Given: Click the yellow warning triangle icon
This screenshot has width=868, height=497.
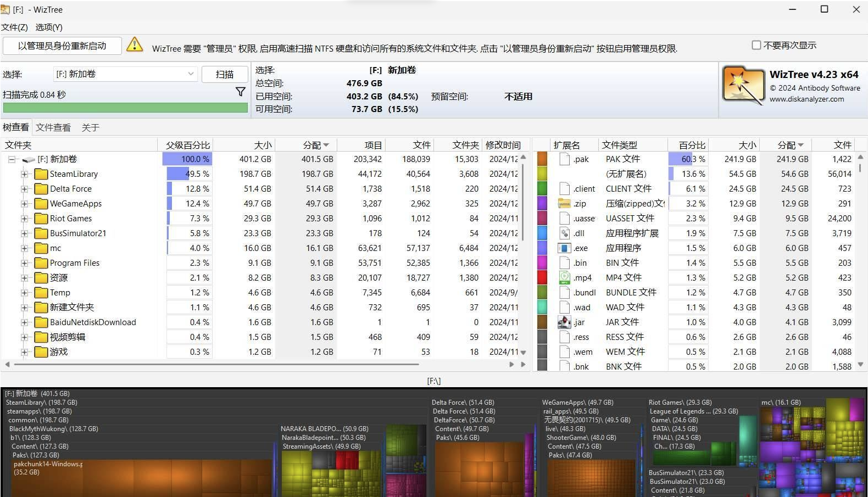Looking at the screenshot, I should (135, 45).
